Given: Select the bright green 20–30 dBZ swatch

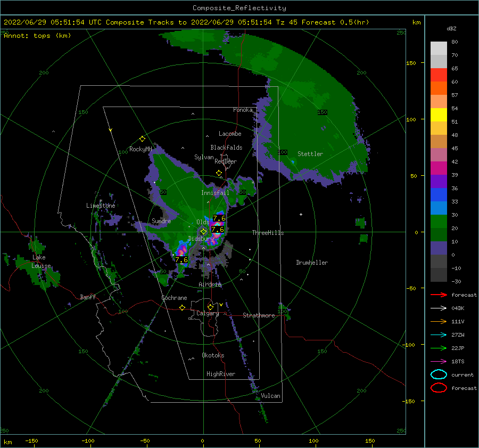Looking at the screenshot, I should [x=439, y=222].
